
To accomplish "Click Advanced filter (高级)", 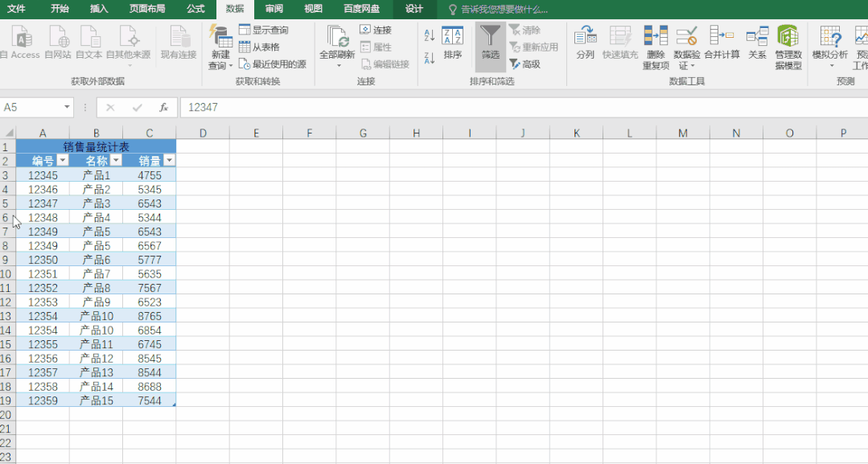I will pos(525,64).
